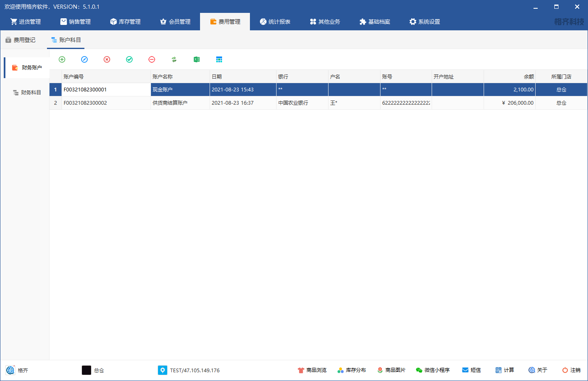Click the TEST/47.105.149.176 server text

click(195, 370)
